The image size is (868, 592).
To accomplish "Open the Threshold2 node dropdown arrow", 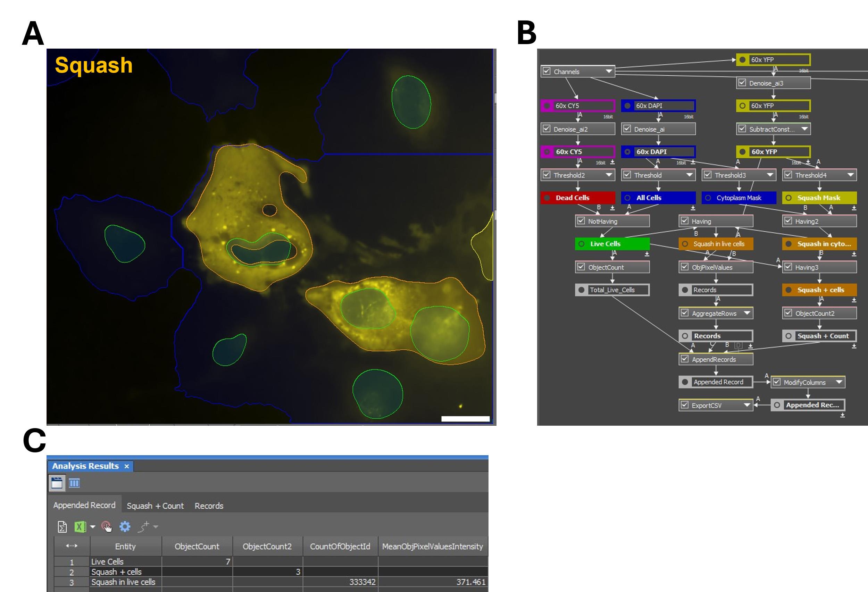I will [609, 175].
